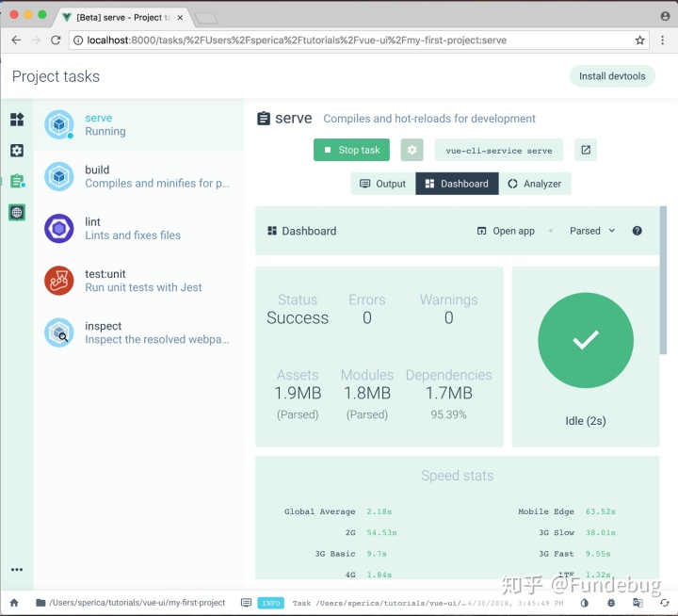Click vue-cli-service serve command label
This screenshot has height=616, width=678.
click(x=498, y=150)
